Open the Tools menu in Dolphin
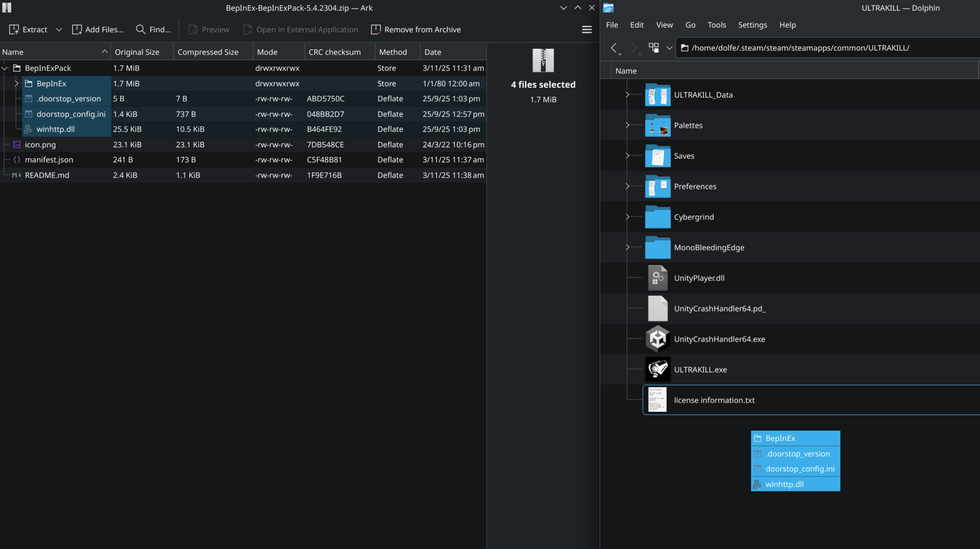 716,25
